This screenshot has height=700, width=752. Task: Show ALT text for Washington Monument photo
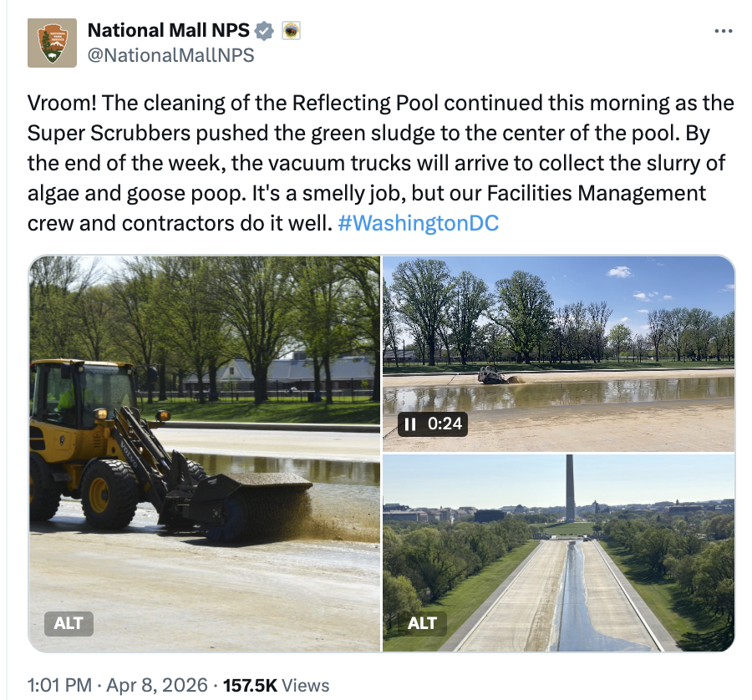[422, 623]
